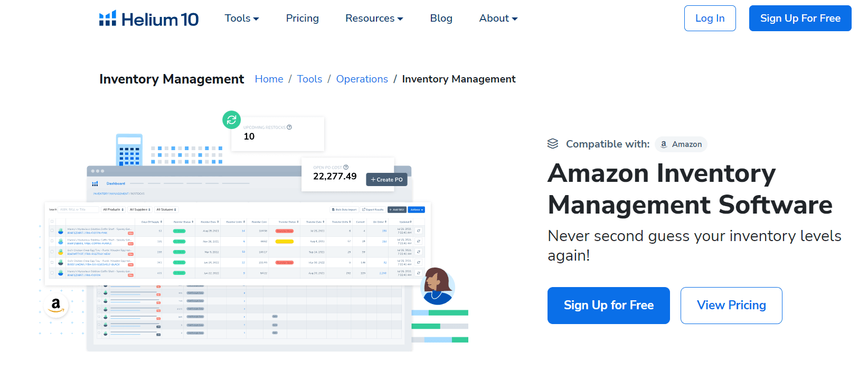
Task: Select the Amazon compatibility badge
Action: click(x=681, y=144)
